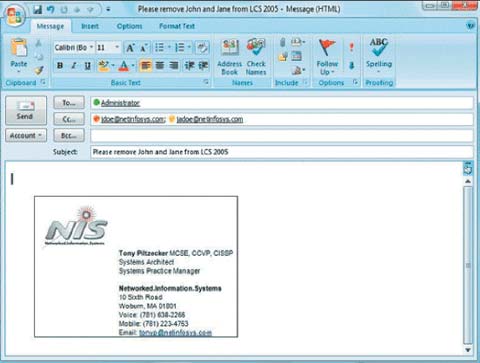Shrink the font size
Viewport: 480px width, 363px height.
[x=143, y=48]
